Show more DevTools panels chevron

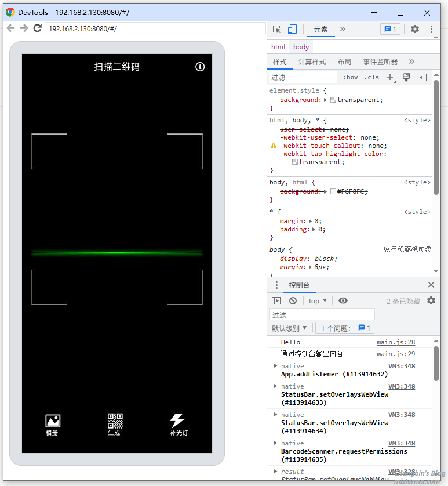[343, 29]
